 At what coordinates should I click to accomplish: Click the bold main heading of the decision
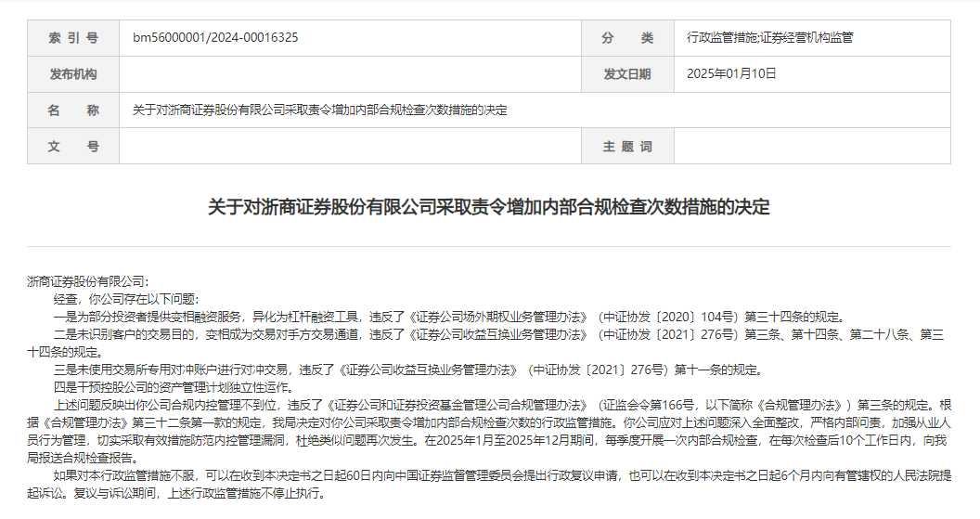(x=489, y=207)
